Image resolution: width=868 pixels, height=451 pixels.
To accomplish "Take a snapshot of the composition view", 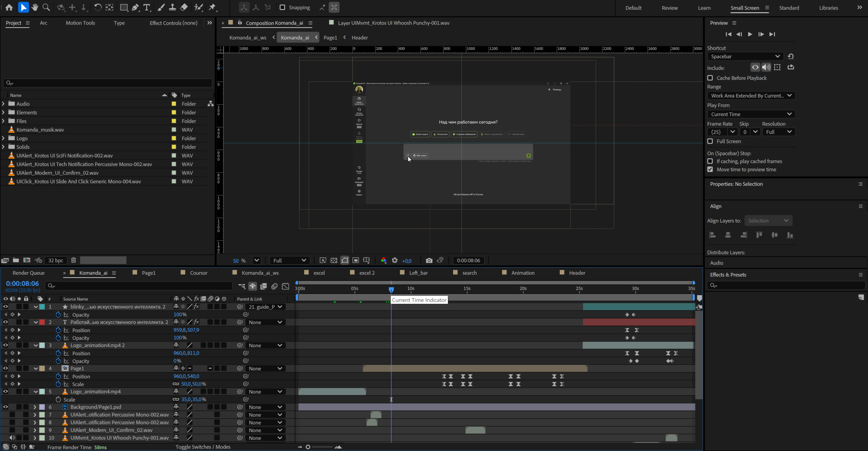I will [x=429, y=260].
